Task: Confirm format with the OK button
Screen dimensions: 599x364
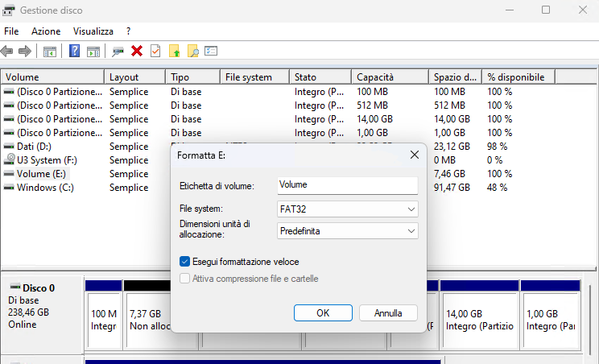Action: pyautogui.click(x=323, y=312)
